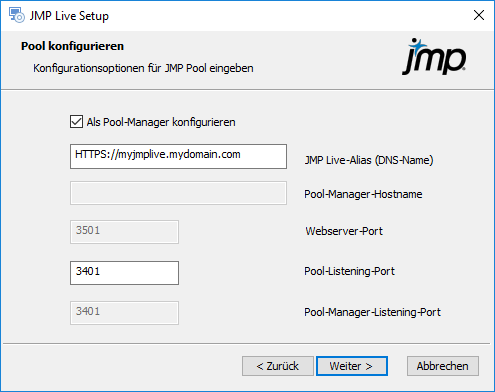Click the 'Pool konfigurieren' heading
This screenshot has height=392, width=495.
(x=72, y=46)
